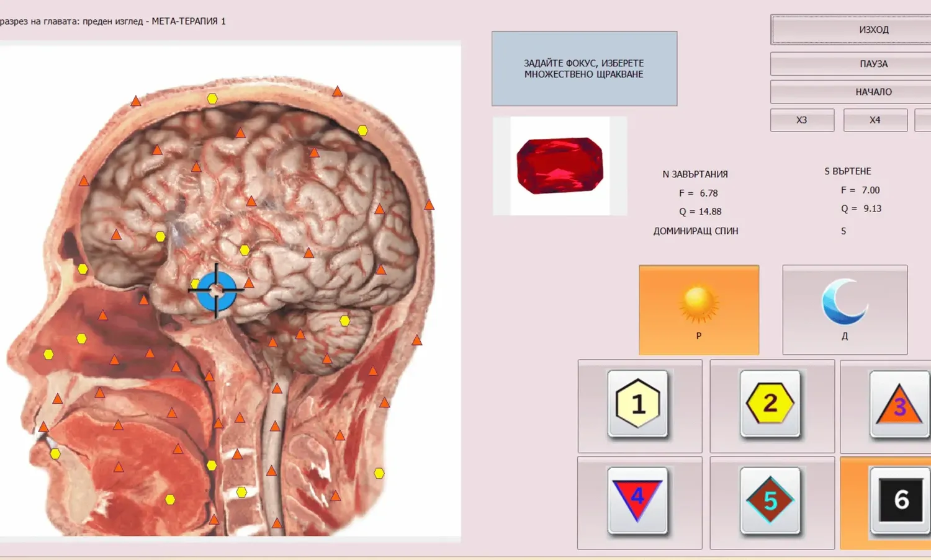The height and width of the screenshot is (560, 931).
Task: Select the yellow hexagon 2 icon
Action: [770, 404]
